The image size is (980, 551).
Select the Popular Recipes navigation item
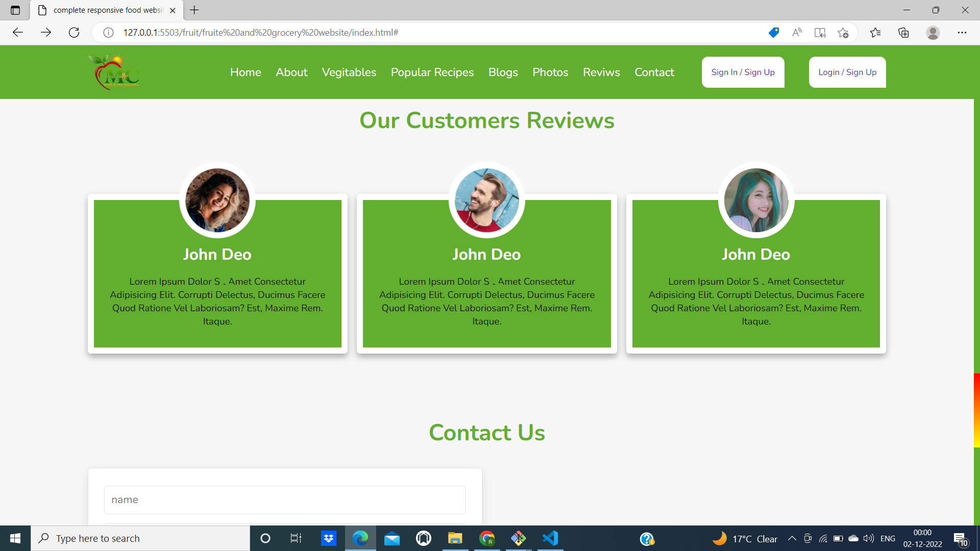(432, 72)
